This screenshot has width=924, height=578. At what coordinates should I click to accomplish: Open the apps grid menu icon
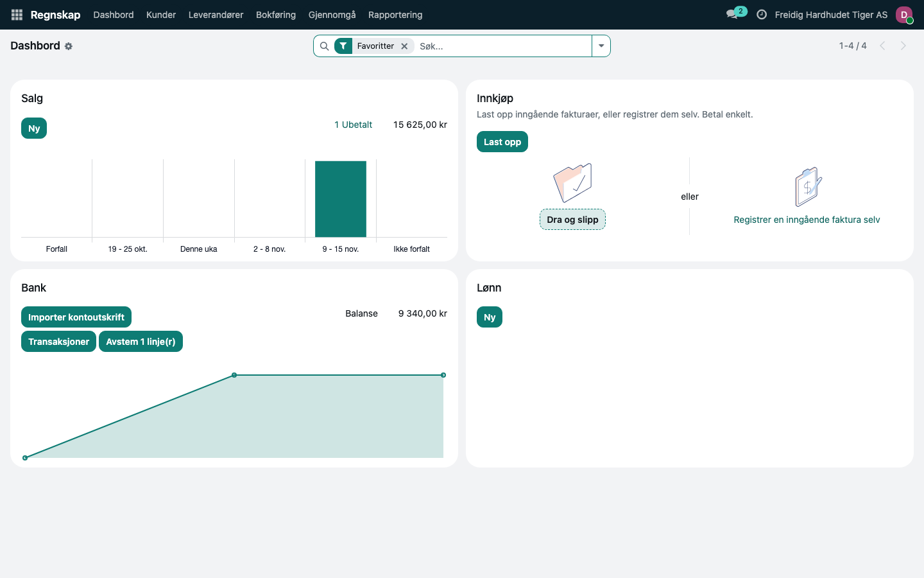(x=17, y=15)
